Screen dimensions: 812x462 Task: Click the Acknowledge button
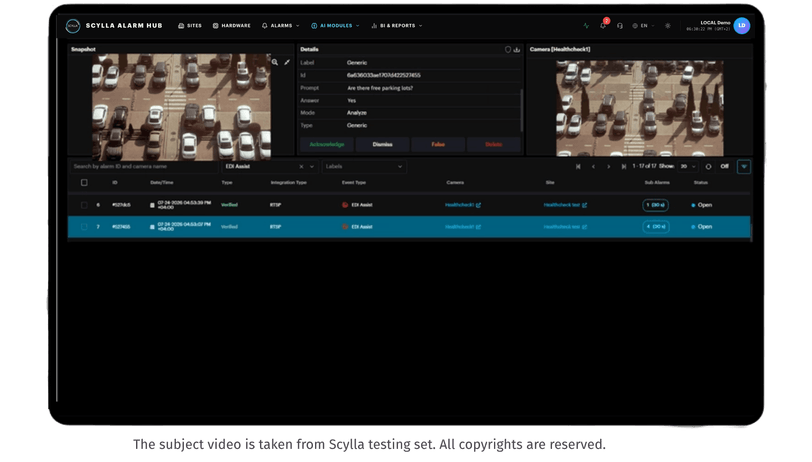[x=327, y=145]
